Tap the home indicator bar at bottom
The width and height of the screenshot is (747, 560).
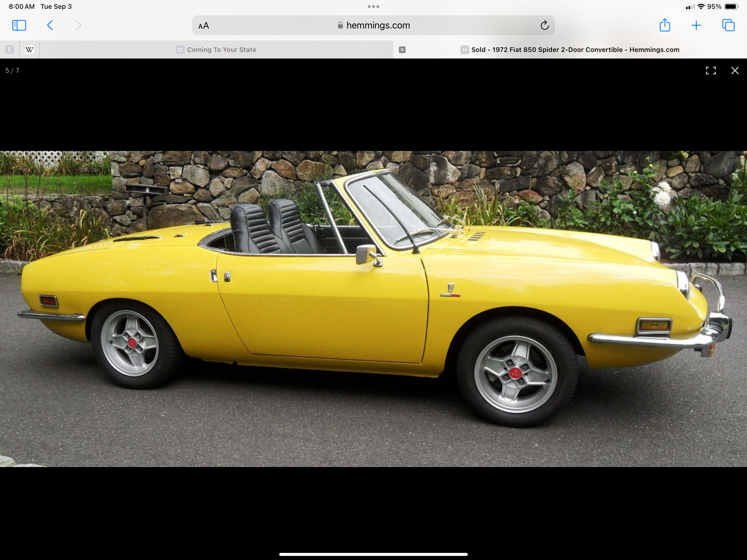(373, 554)
